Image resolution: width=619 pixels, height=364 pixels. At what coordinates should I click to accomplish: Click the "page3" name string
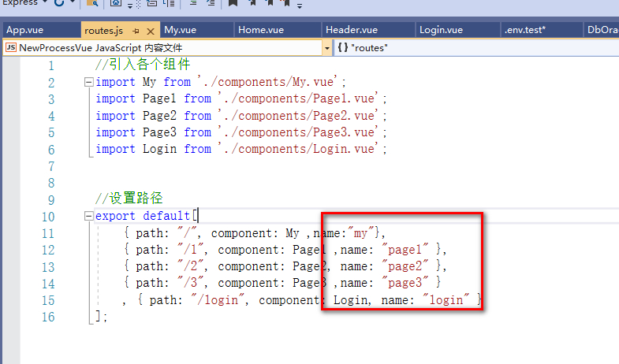(405, 283)
